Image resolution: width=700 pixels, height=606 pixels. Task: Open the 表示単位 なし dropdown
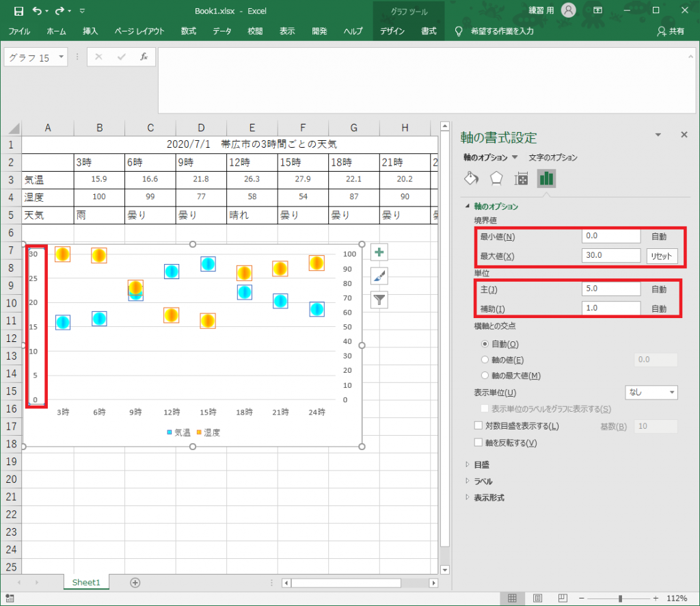(x=651, y=393)
